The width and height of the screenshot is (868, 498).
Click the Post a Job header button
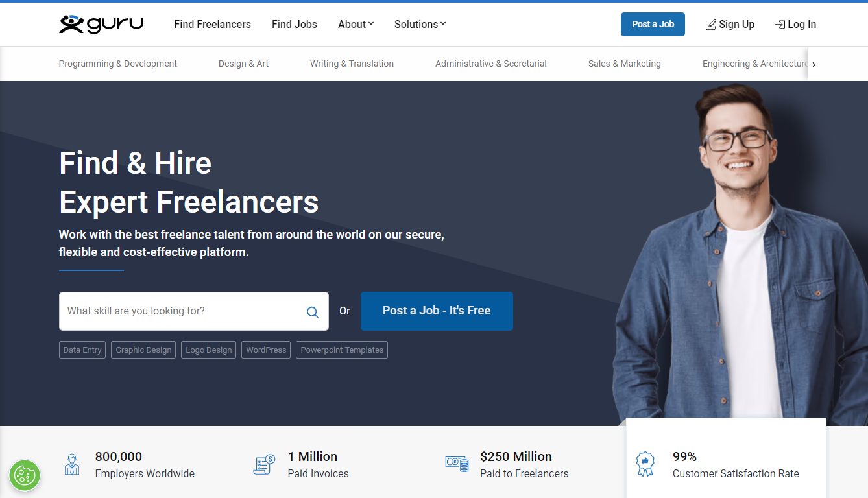point(653,24)
